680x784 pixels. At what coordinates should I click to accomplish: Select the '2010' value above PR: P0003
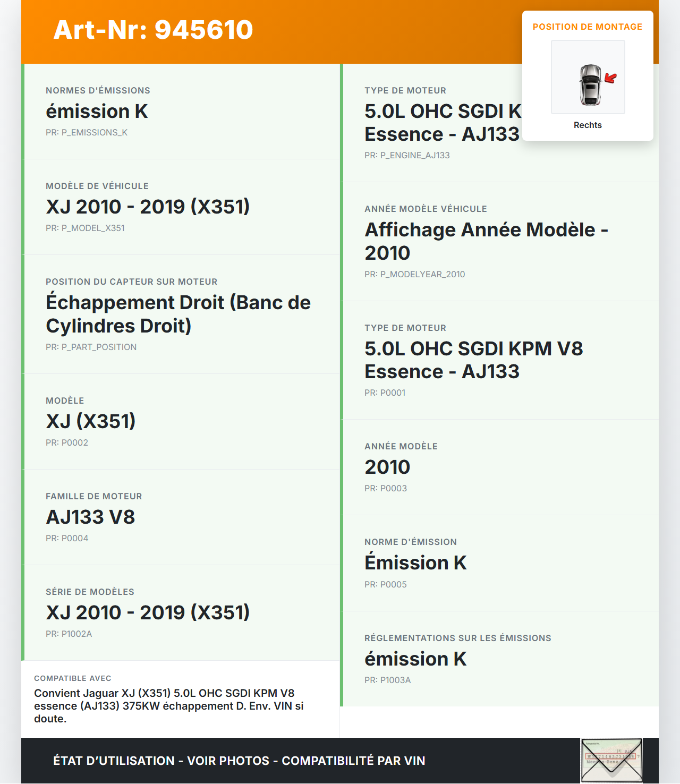[x=387, y=467]
